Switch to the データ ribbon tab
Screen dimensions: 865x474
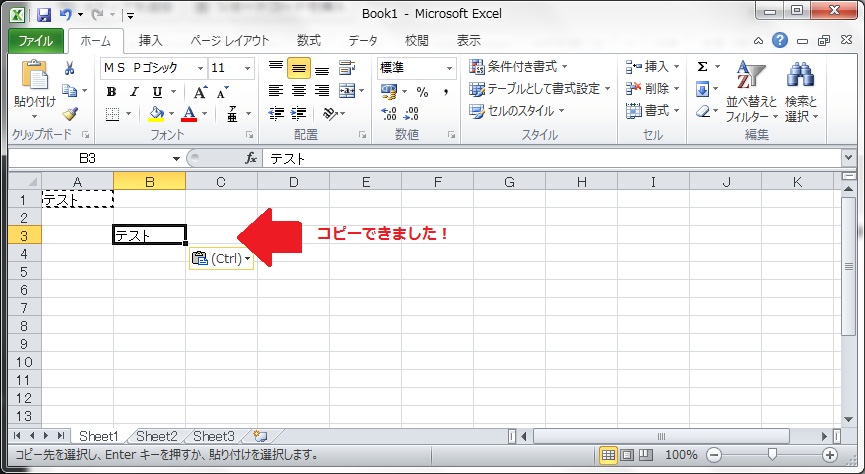363,41
